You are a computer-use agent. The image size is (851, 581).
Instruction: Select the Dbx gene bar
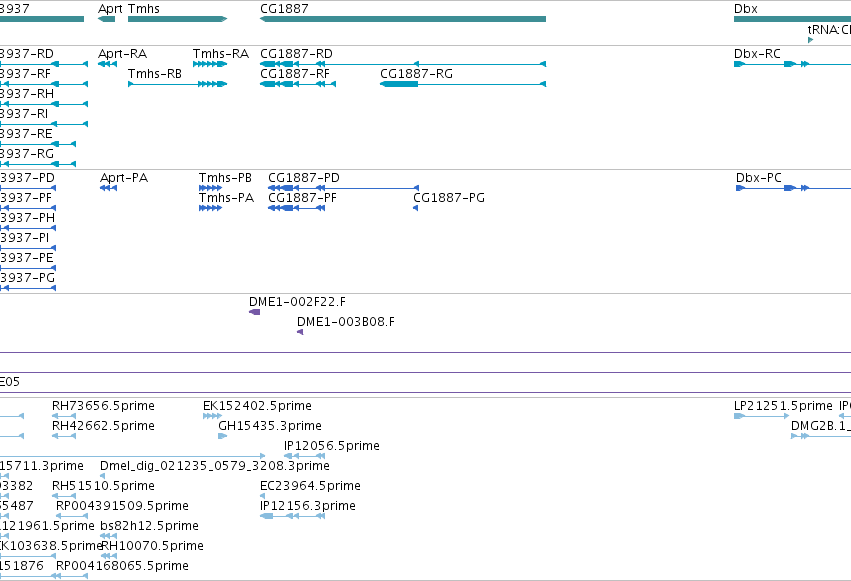(792, 19)
